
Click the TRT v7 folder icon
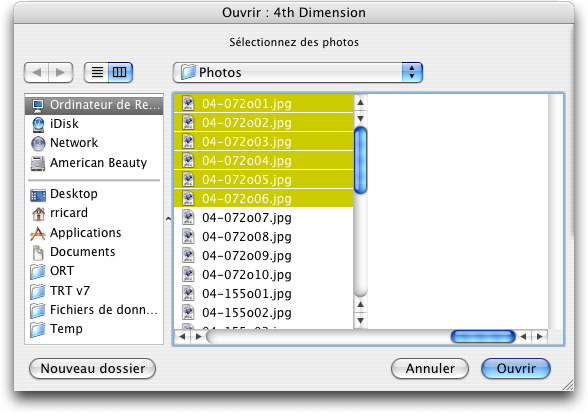(38, 291)
